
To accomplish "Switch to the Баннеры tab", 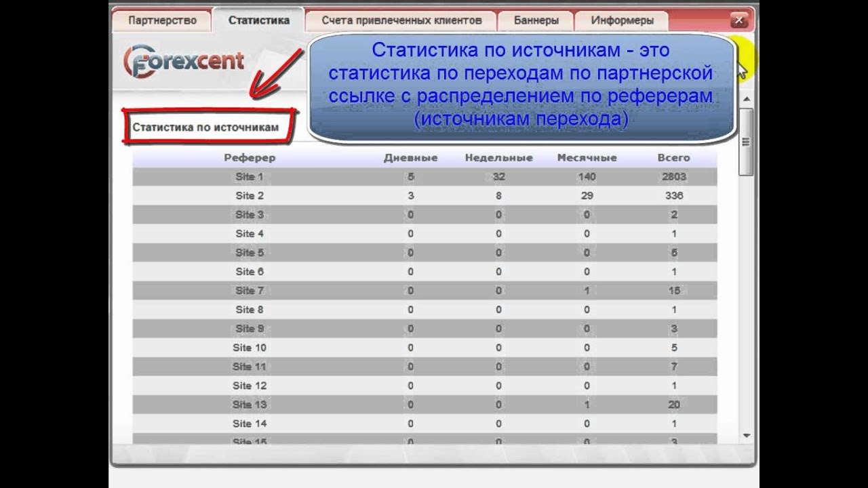I will click(536, 20).
